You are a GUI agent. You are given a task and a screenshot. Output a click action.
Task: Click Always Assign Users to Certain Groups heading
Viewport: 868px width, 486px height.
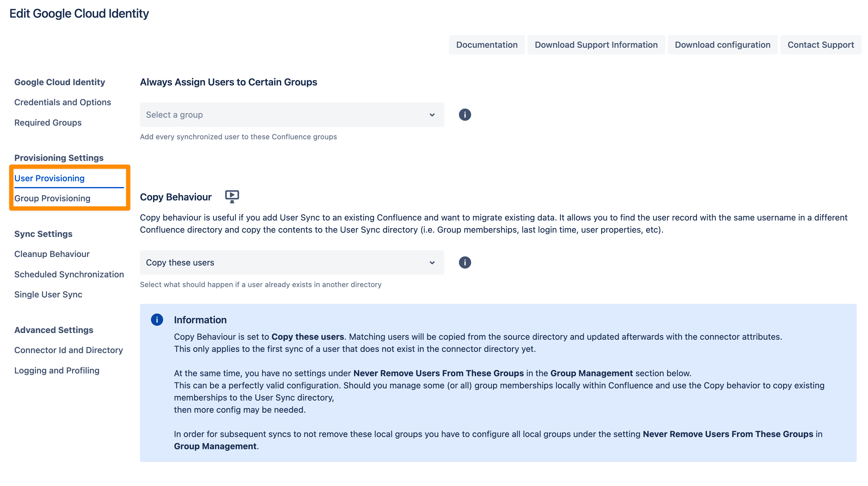point(229,82)
